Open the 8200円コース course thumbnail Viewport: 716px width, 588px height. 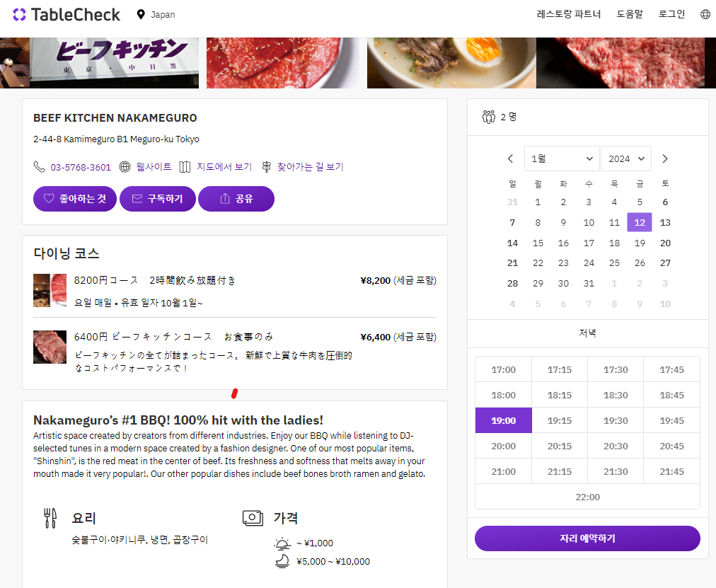click(x=50, y=290)
